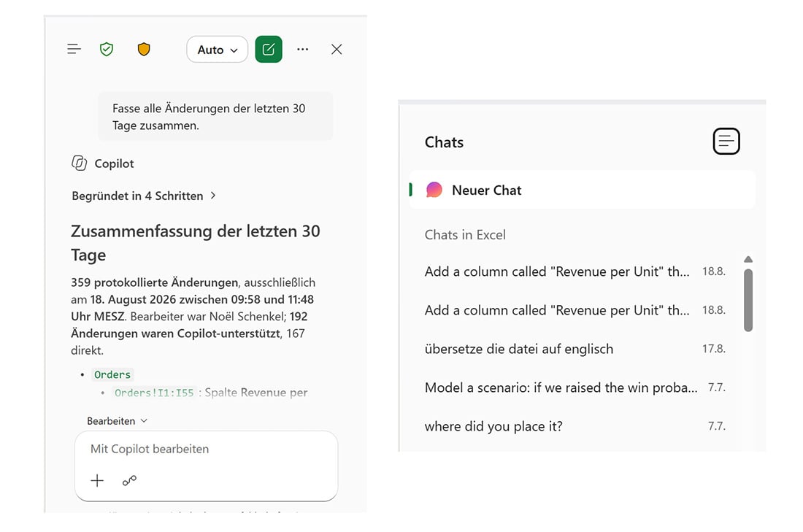The image size is (803, 532).
Task: Open the Auto mode dropdown
Action: [217, 50]
